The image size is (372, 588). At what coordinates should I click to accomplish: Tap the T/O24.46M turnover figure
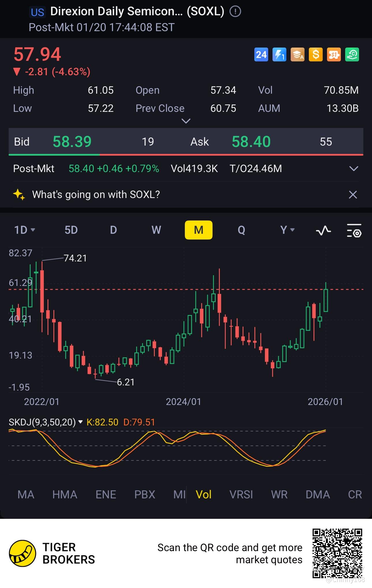[x=256, y=169]
